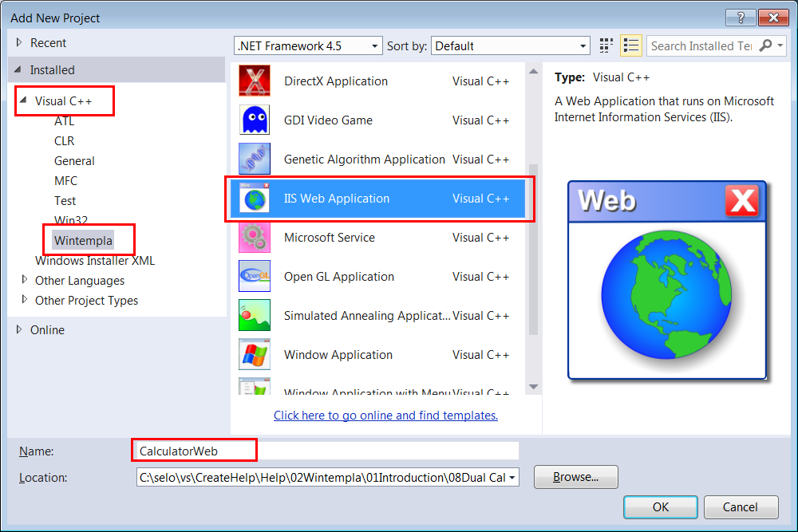The image size is (798, 532).
Task: Click the search magnifier icon
Action: tap(765, 45)
